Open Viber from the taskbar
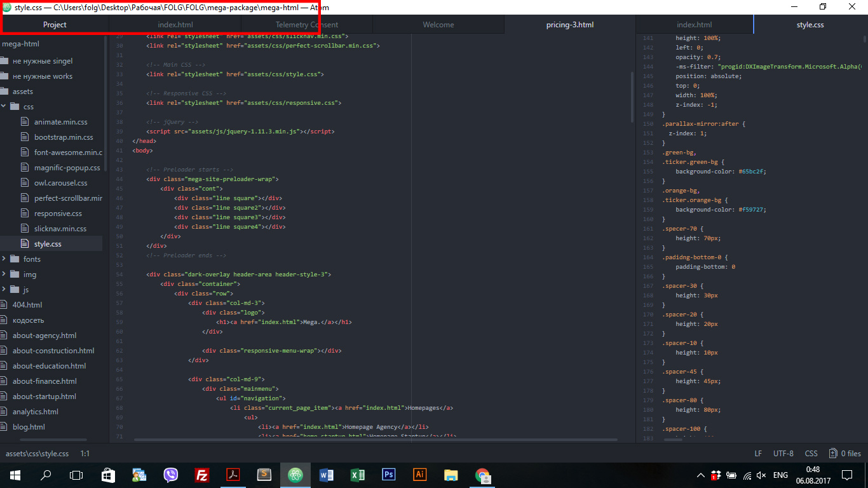The width and height of the screenshot is (868, 488). point(139,475)
